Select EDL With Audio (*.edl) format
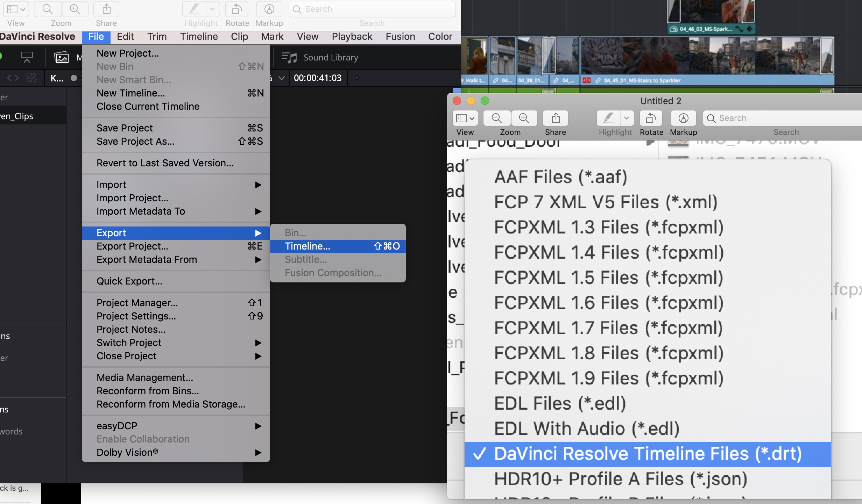 pos(648,429)
